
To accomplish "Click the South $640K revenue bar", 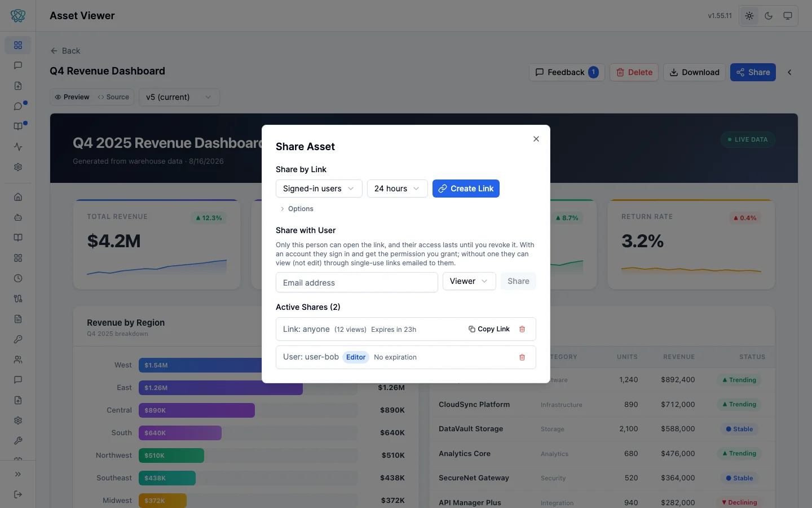I will tap(180, 433).
